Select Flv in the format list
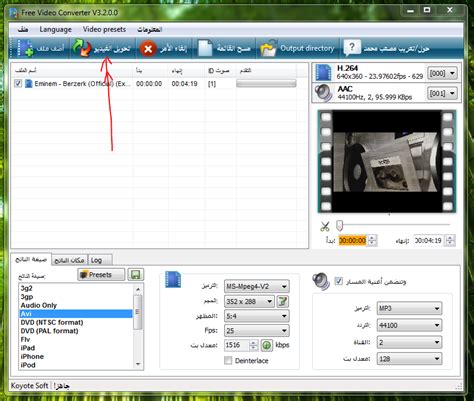The image size is (474, 401). pyautogui.click(x=76, y=339)
